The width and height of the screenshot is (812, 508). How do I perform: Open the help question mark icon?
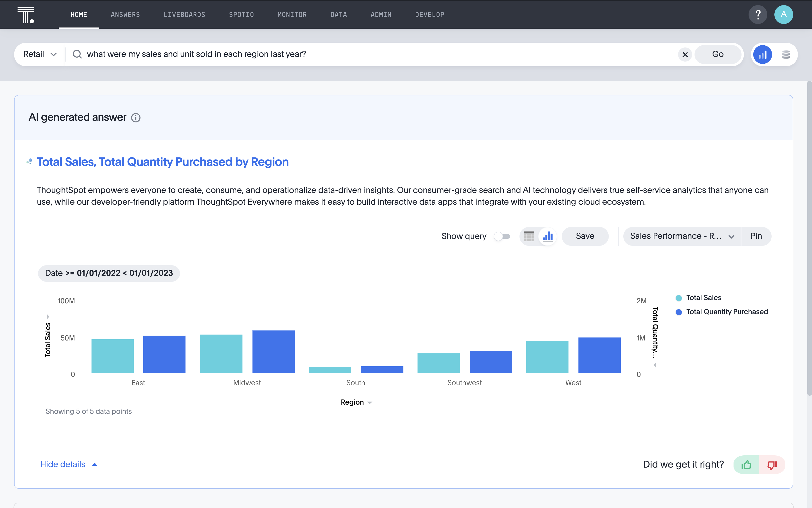tap(757, 14)
